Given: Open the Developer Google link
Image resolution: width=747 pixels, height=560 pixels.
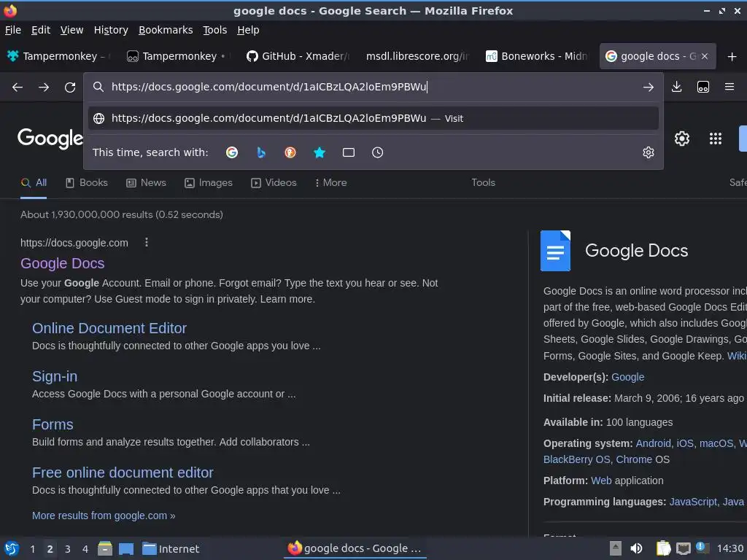Looking at the screenshot, I should [627, 377].
